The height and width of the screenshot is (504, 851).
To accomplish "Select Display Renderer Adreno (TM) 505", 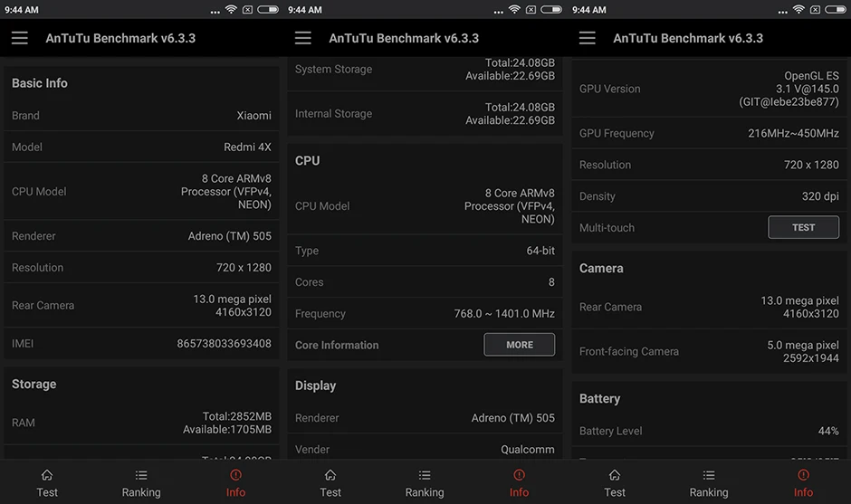I will pos(513,418).
